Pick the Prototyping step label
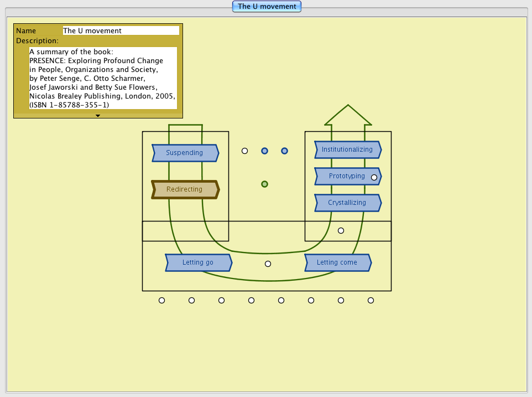The width and height of the screenshot is (532, 397). [346, 176]
